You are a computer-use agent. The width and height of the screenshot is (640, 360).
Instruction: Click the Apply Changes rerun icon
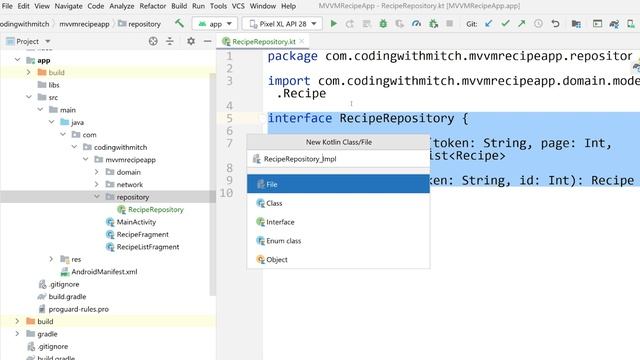(x=350, y=24)
